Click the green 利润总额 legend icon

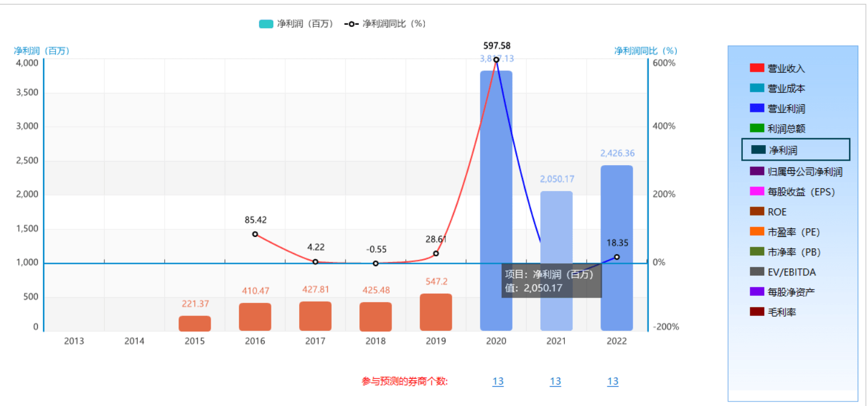[x=757, y=128]
